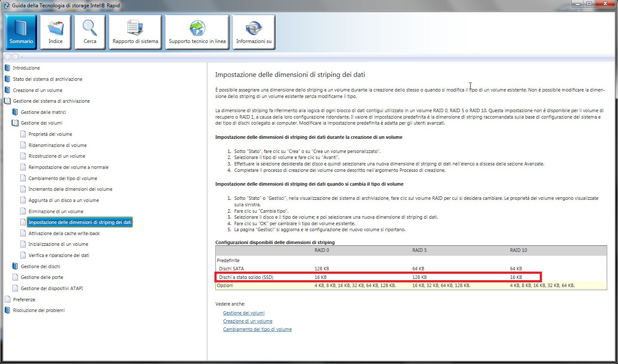Viewport: 618px width, 364px height.
Task: Click page icon beside Gestione dei dispositivi ATAPI
Action: 15,288
